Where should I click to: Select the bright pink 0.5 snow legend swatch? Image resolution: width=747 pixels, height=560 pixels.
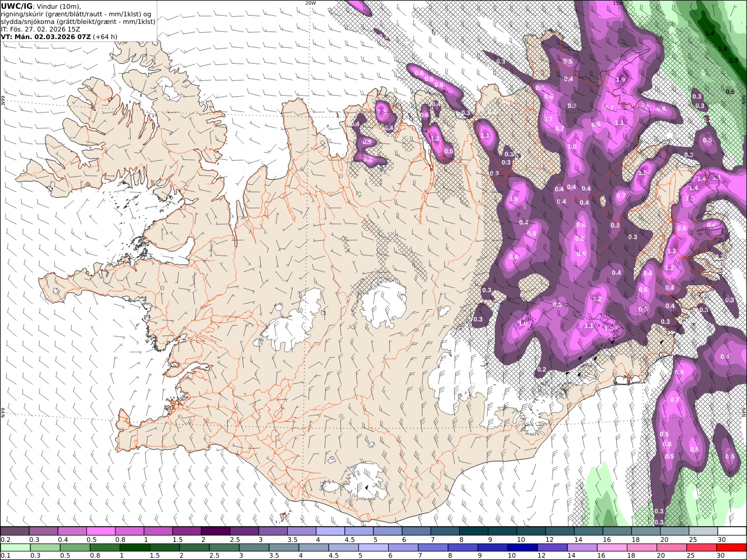tap(101, 531)
